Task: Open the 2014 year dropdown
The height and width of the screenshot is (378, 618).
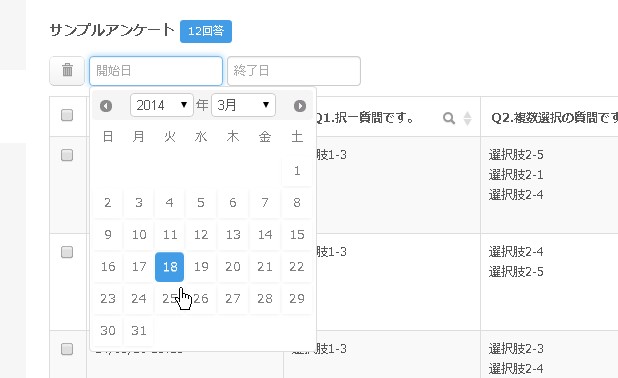Action: point(162,105)
